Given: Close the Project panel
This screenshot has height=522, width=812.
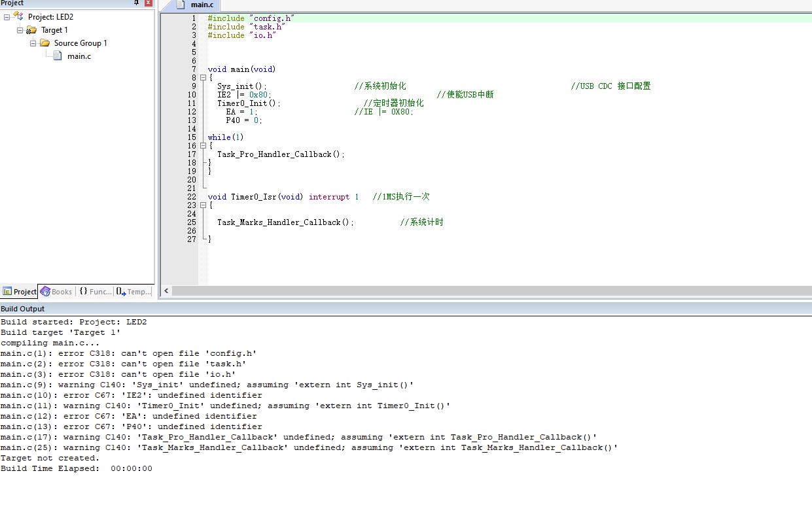Looking at the screenshot, I should (148, 3).
